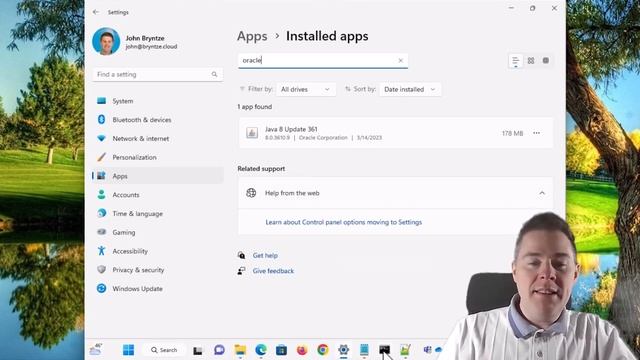This screenshot has height=360, width=640.
Task: Open more options for Java 8 Update 361
Action: [536, 133]
